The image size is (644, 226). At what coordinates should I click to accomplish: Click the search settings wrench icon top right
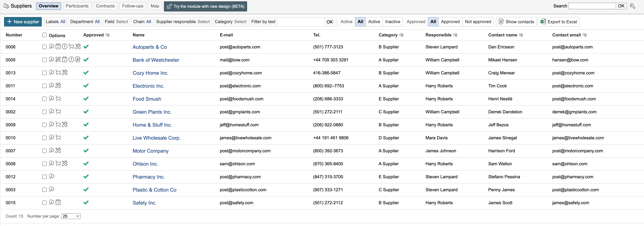633,6
